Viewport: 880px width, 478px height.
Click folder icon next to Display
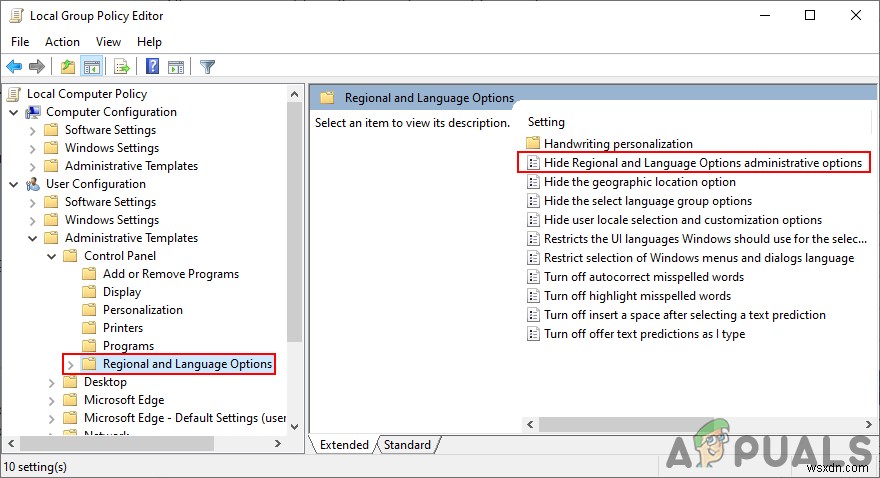click(x=89, y=292)
